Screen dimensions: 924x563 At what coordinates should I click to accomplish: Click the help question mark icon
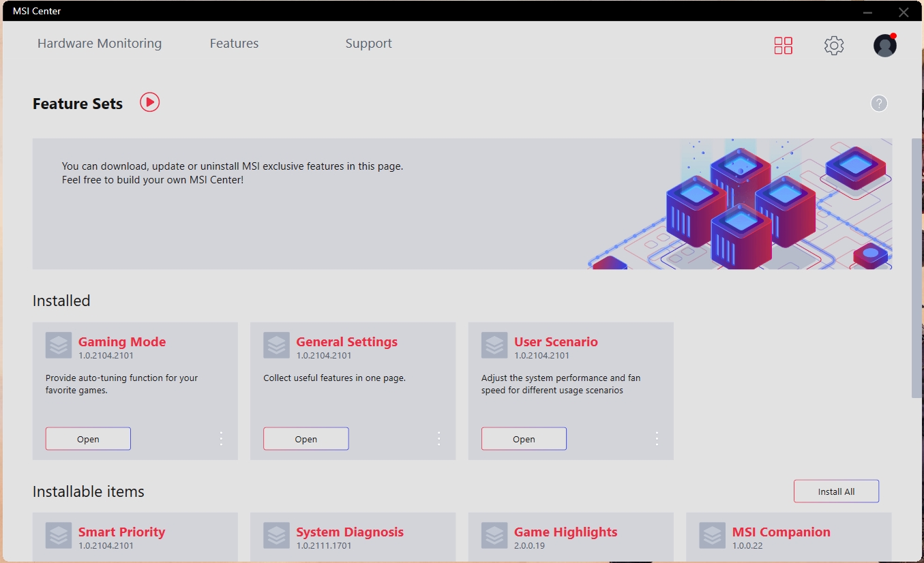pos(879,104)
